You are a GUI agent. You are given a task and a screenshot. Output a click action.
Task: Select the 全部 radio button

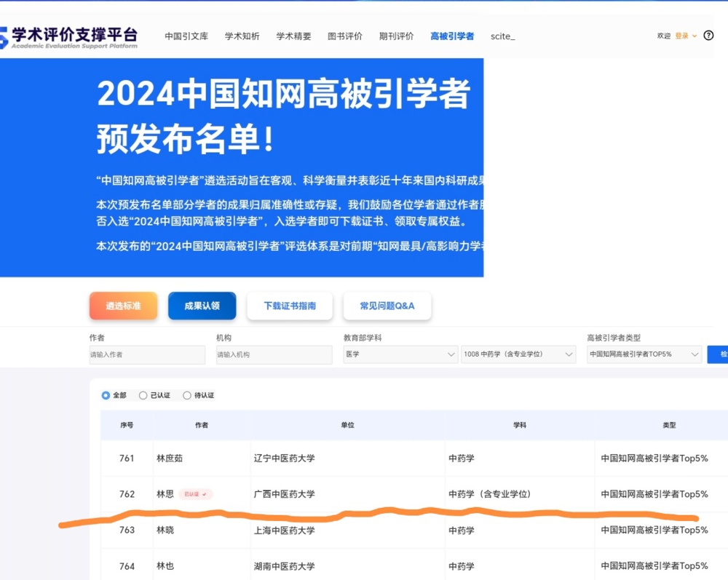point(106,395)
